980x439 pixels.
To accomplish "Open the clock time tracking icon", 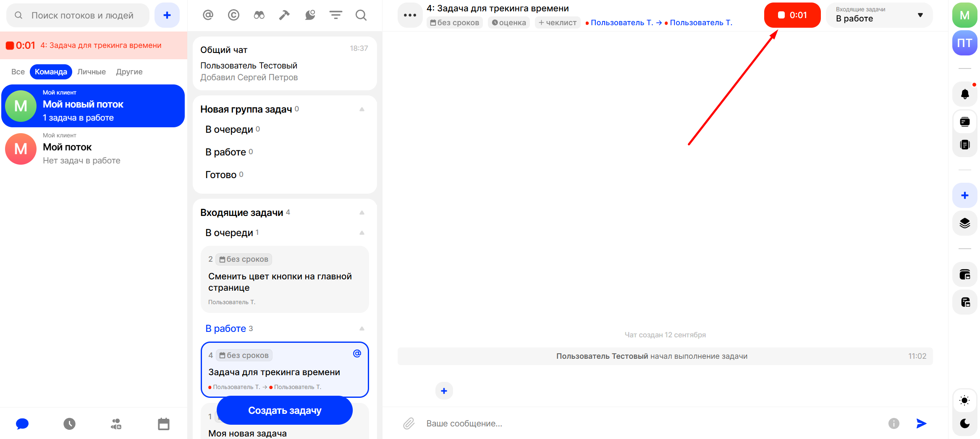I will pyautogui.click(x=69, y=424).
